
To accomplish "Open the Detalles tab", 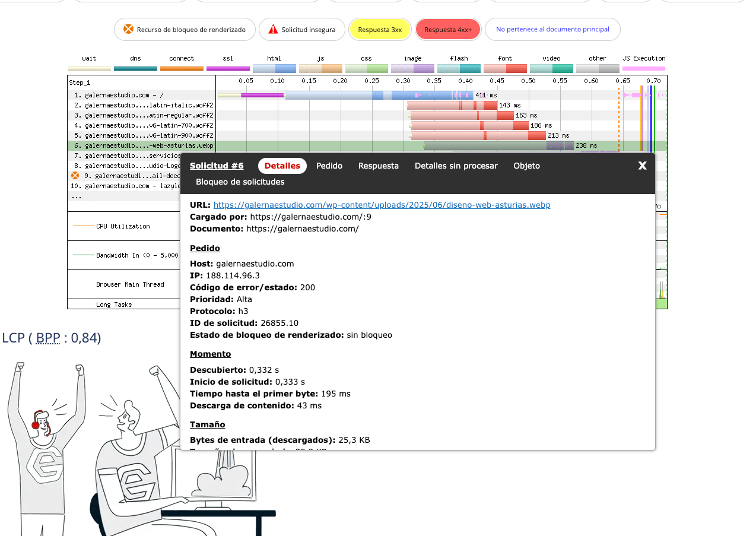I will point(282,166).
